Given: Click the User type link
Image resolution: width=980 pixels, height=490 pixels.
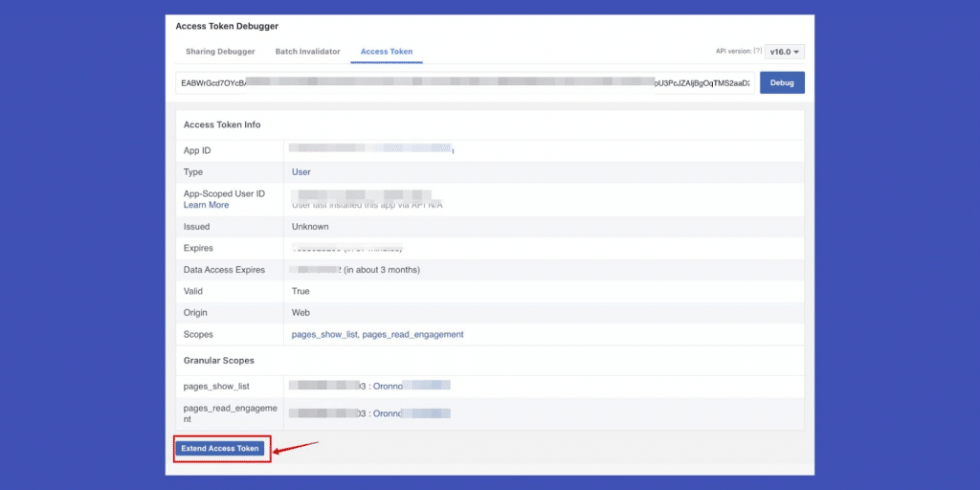Looking at the screenshot, I should point(301,172).
